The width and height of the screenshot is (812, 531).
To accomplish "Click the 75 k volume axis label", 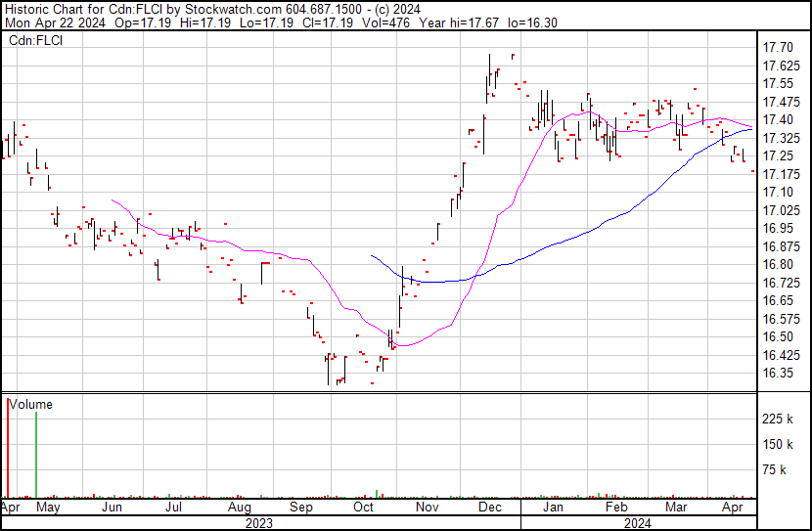I will tap(774, 469).
